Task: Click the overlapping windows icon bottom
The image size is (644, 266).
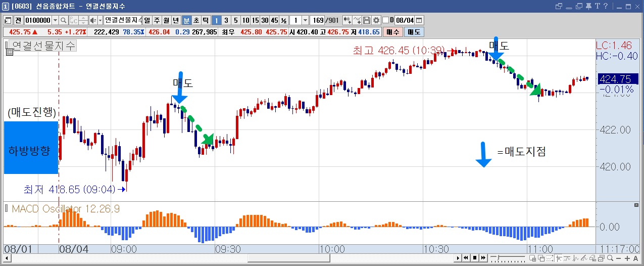Action: [541, 258]
